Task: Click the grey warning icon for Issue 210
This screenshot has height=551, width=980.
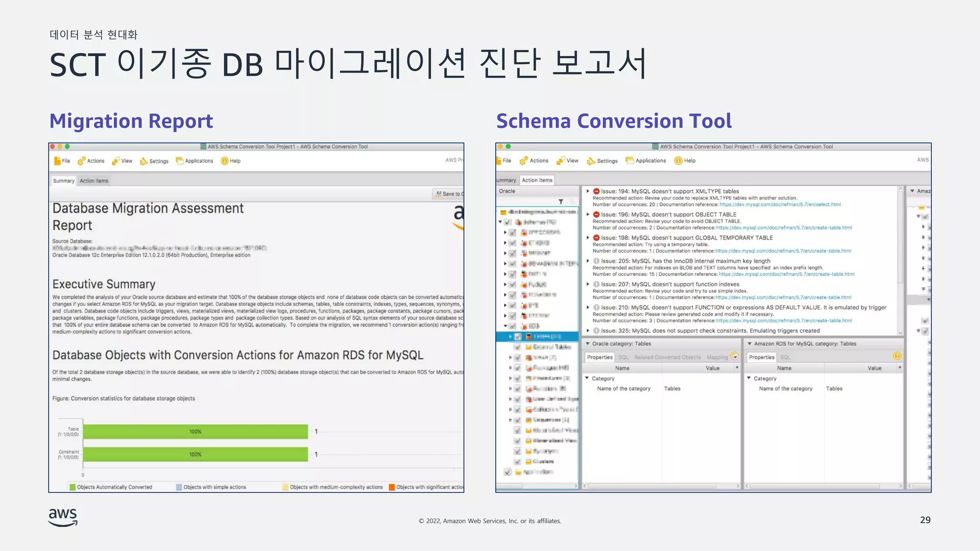Action: (x=596, y=308)
